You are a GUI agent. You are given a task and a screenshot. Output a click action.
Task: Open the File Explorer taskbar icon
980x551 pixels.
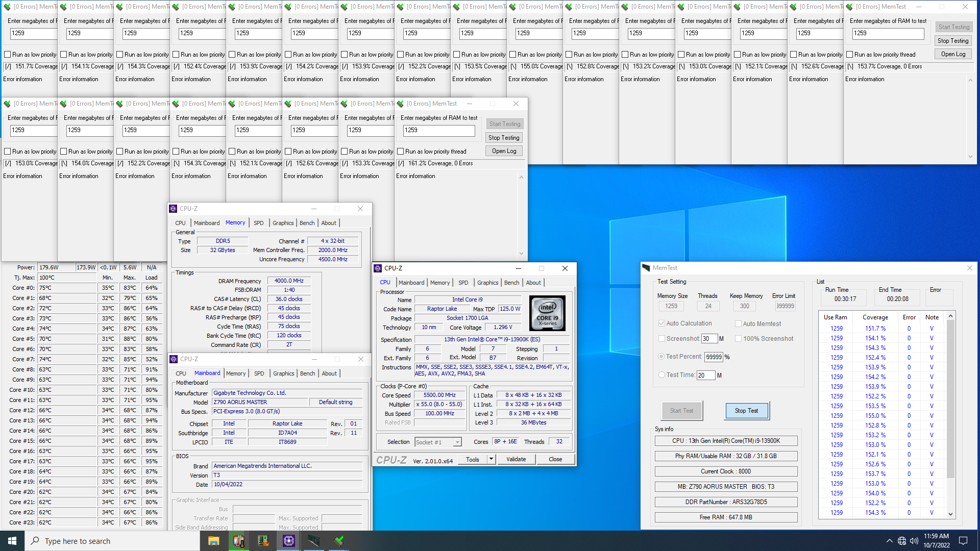pyautogui.click(x=213, y=541)
